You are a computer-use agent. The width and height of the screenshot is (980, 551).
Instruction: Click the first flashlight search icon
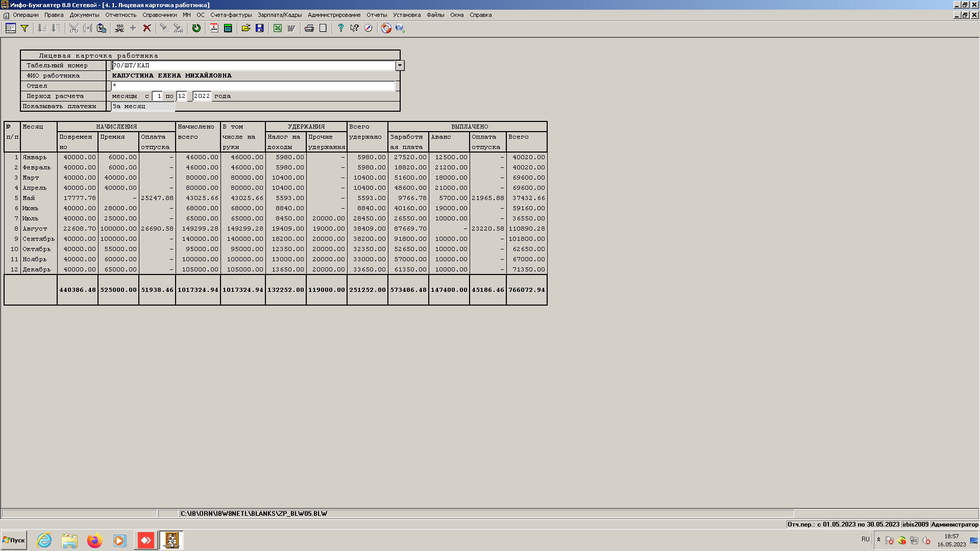[x=165, y=28]
